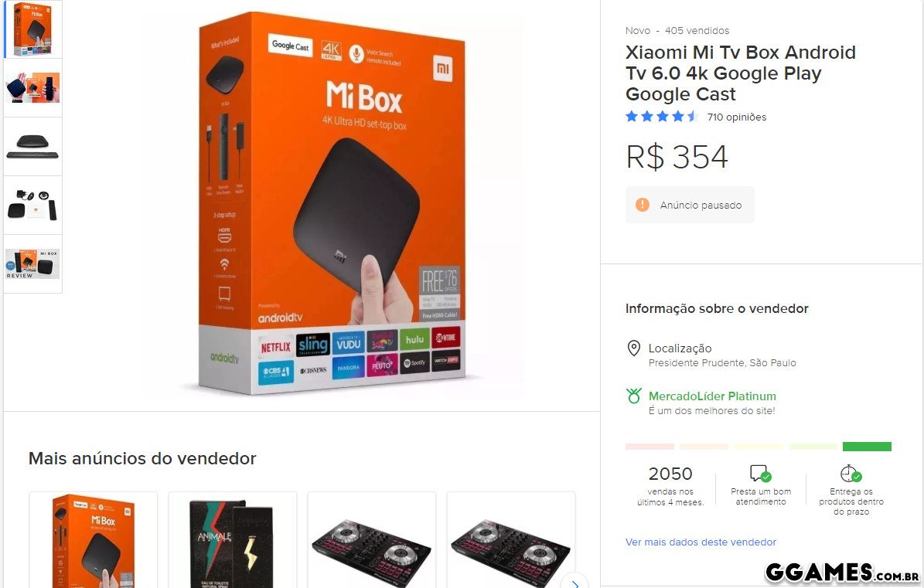Screen dimensions: 924x588
Task: Open the Animale perfume listing card
Action: pos(233,540)
